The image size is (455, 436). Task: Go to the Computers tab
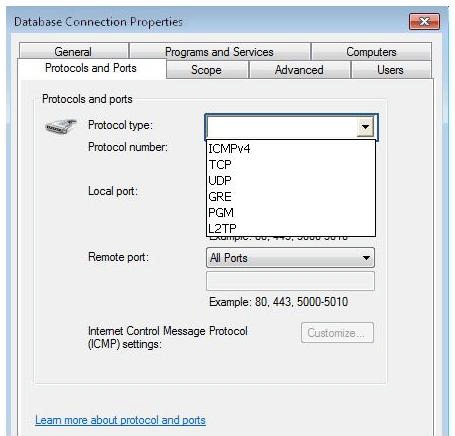(371, 51)
